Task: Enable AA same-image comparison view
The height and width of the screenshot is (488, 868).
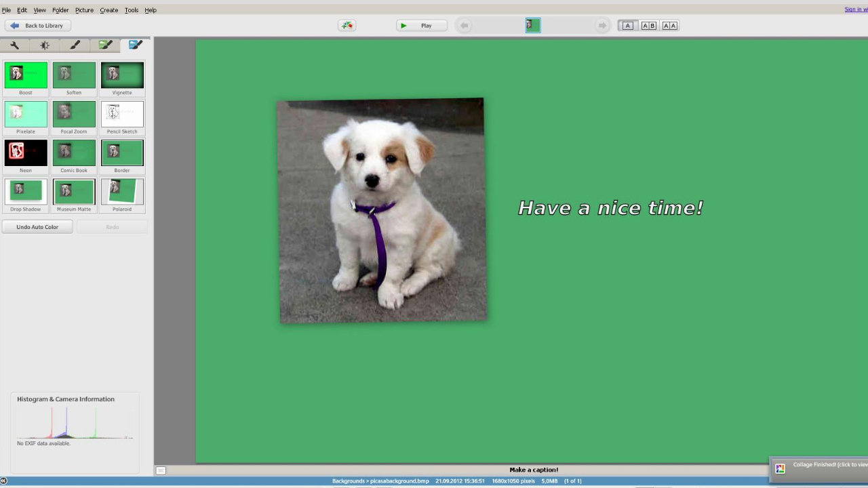Action: pos(669,26)
